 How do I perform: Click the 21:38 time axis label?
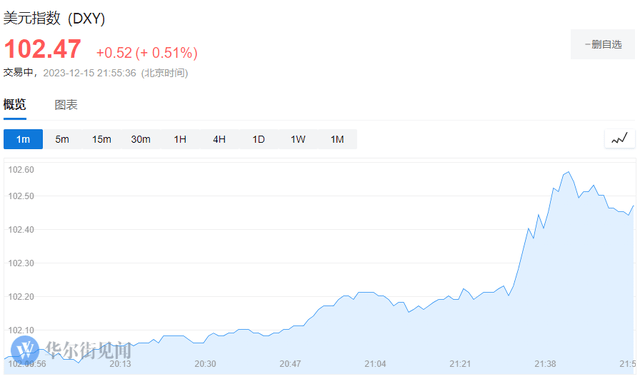tap(545, 363)
